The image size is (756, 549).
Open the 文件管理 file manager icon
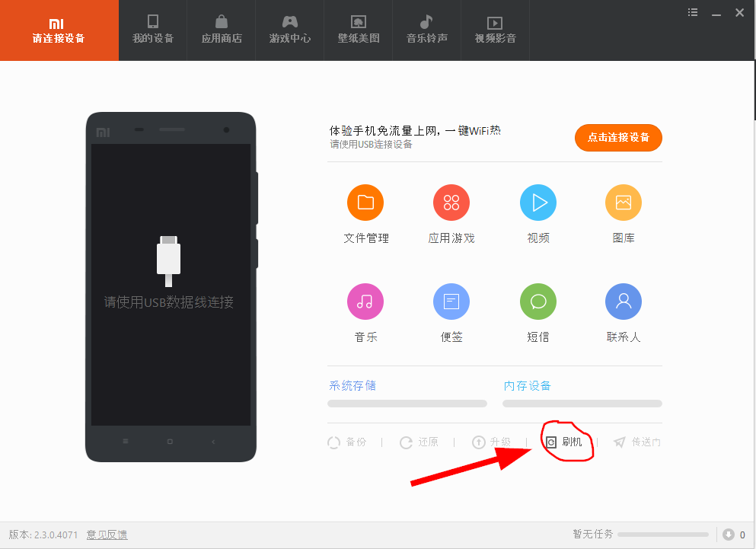(365, 203)
